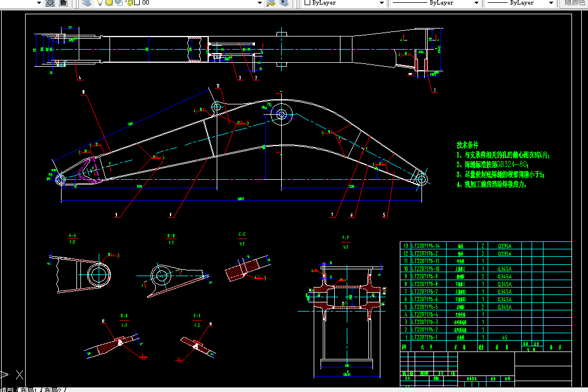Toggle layer 00 on/off lightbulb

(x=100, y=3)
